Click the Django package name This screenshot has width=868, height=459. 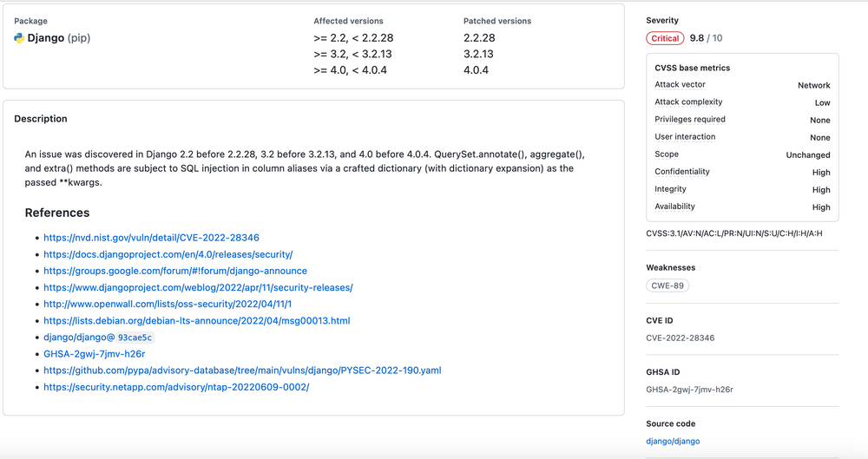(46, 38)
